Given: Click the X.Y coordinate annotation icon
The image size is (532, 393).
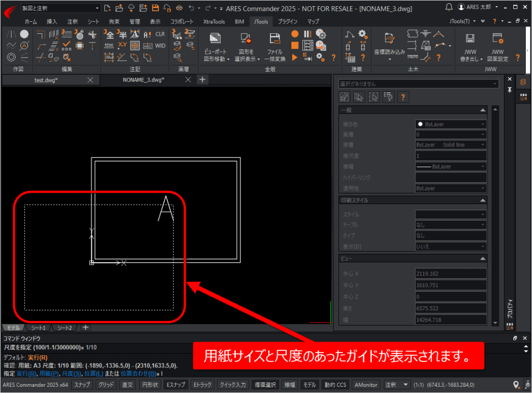Looking at the screenshot, I should point(122,46).
